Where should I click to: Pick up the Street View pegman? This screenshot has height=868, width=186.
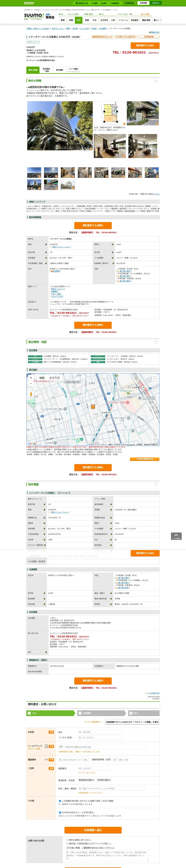(31, 394)
